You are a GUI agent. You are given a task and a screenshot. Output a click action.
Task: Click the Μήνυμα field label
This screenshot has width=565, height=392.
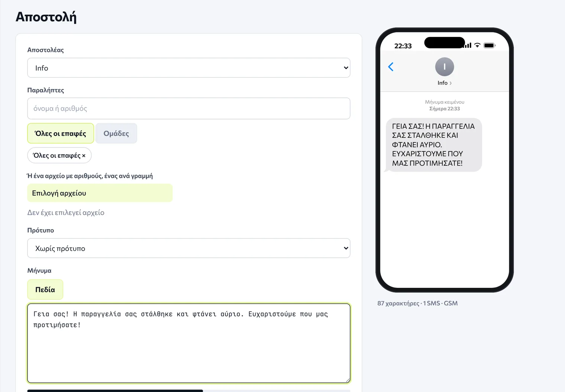(x=39, y=270)
